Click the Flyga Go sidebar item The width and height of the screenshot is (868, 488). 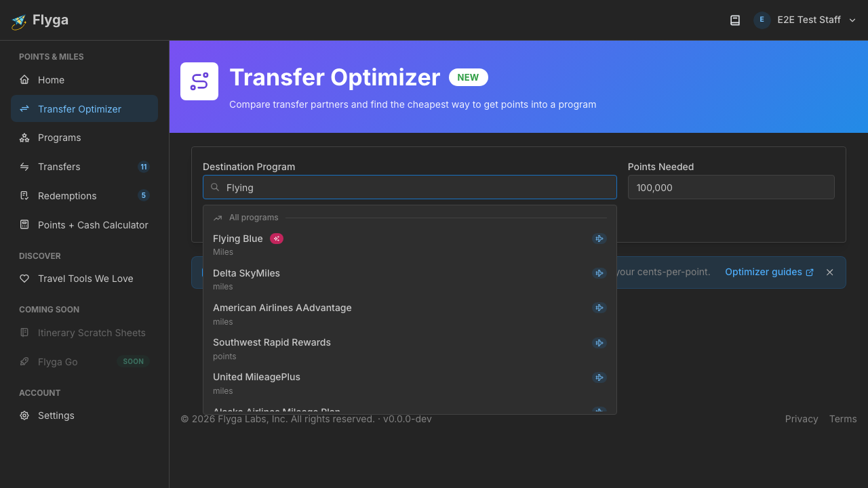[84, 362]
